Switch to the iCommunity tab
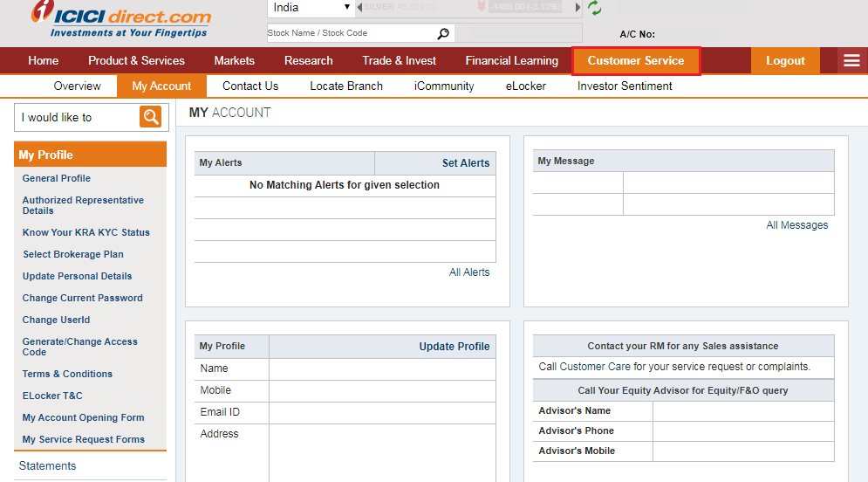The height and width of the screenshot is (482, 868). pos(444,86)
